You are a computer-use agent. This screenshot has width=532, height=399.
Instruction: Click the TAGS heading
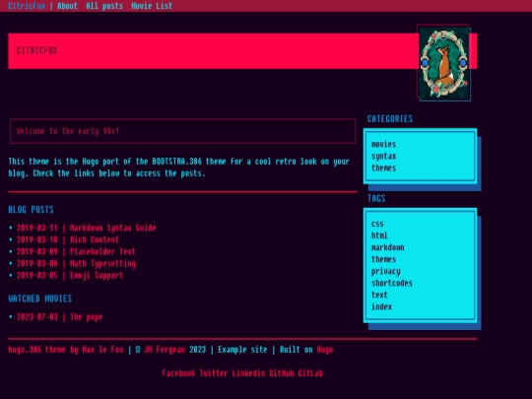pyautogui.click(x=376, y=198)
